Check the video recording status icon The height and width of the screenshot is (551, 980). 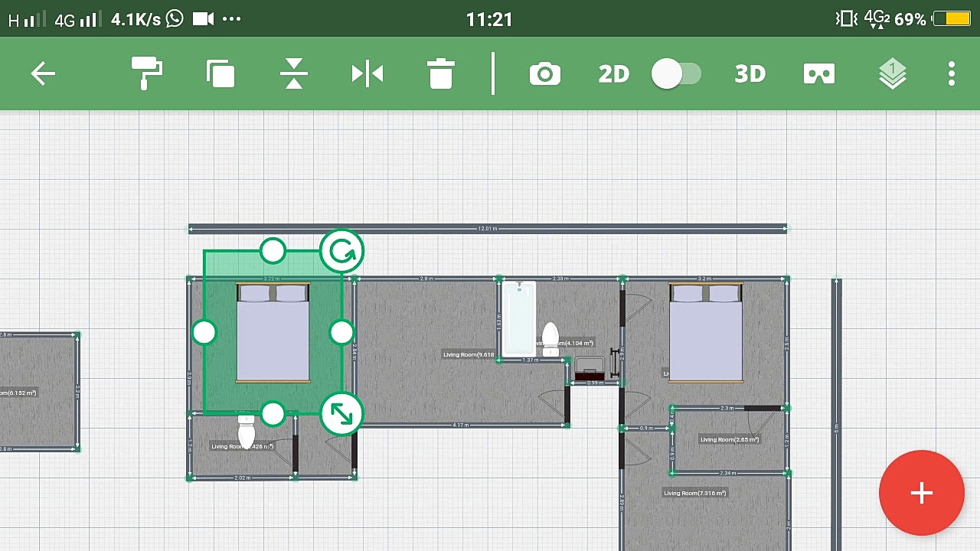click(204, 18)
